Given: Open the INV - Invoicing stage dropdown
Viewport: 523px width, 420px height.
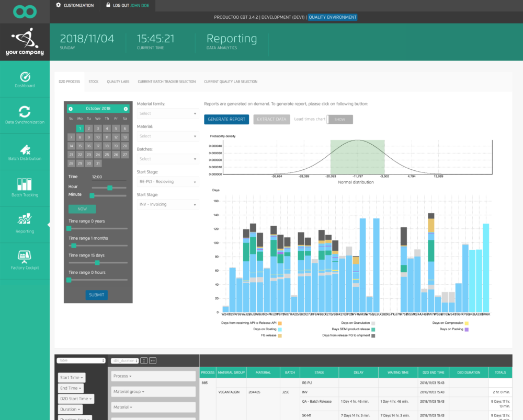Looking at the screenshot, I should click(x=168, y=204).
